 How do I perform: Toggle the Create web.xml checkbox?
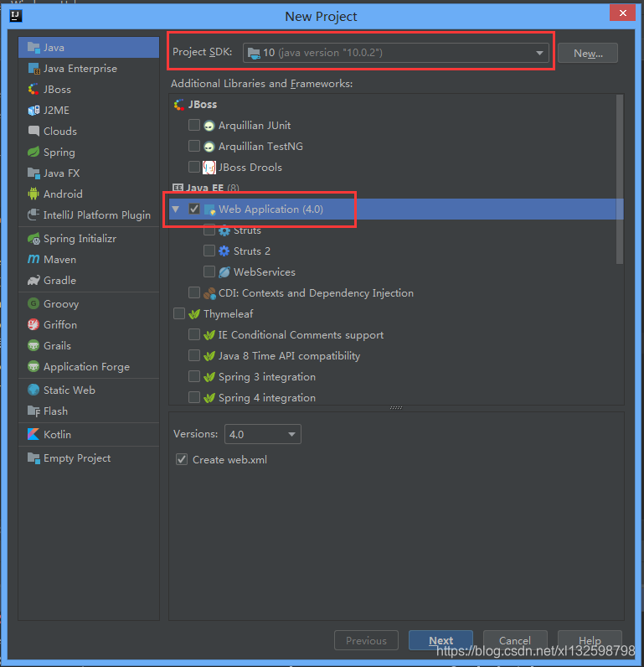tap(182, 459)
